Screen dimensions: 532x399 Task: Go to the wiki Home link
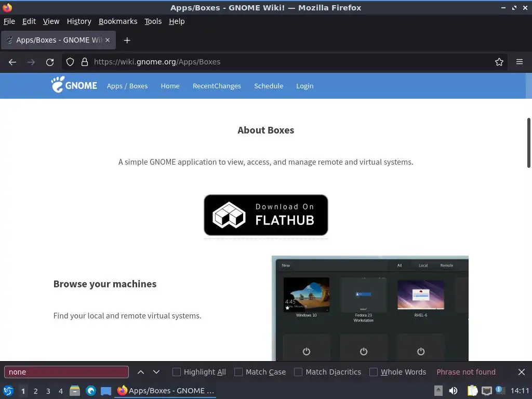[x=170, y=86]
